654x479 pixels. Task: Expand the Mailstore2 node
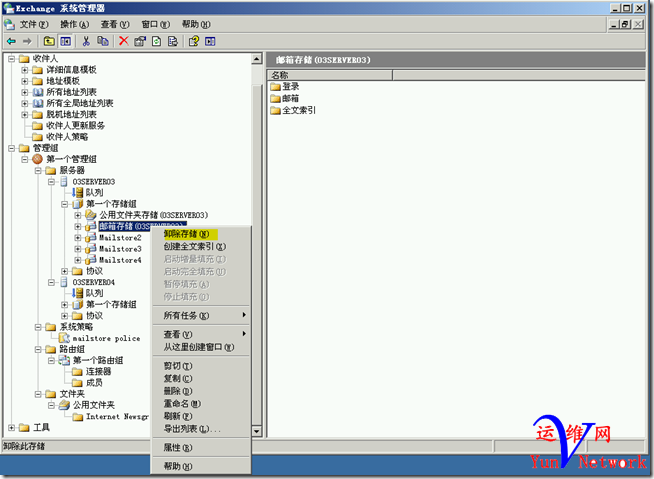pyautogui.click(x=78, y=237)
